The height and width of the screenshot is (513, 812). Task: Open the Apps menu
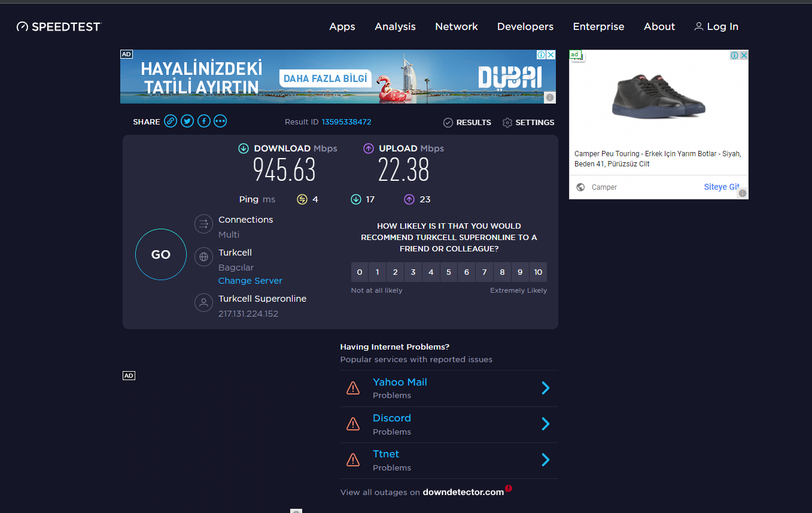342,27
